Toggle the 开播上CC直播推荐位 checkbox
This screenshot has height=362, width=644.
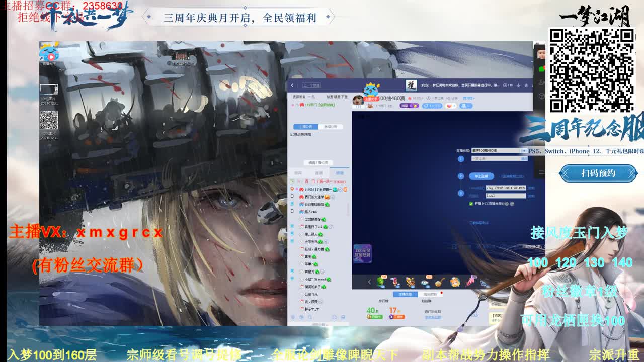coord(471,204)
